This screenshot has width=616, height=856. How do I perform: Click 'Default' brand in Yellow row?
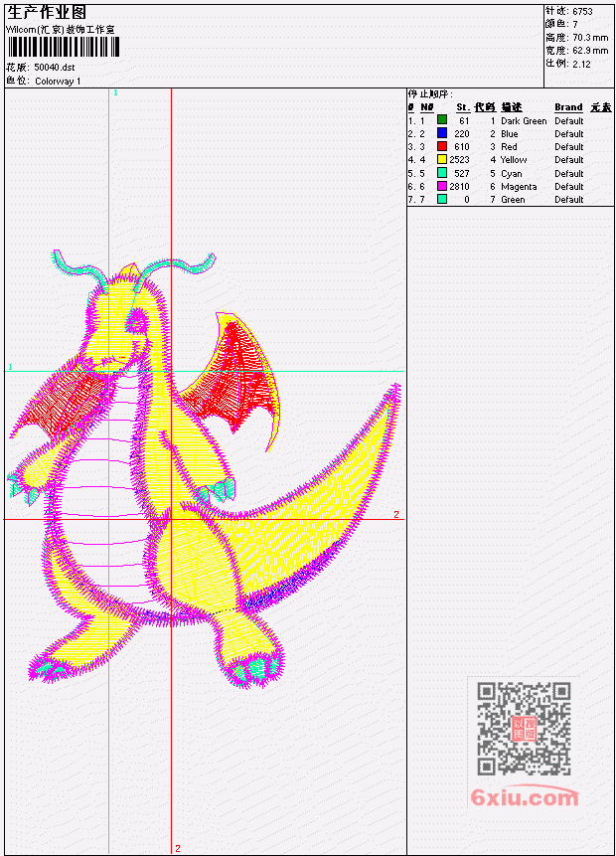[569, 160]
